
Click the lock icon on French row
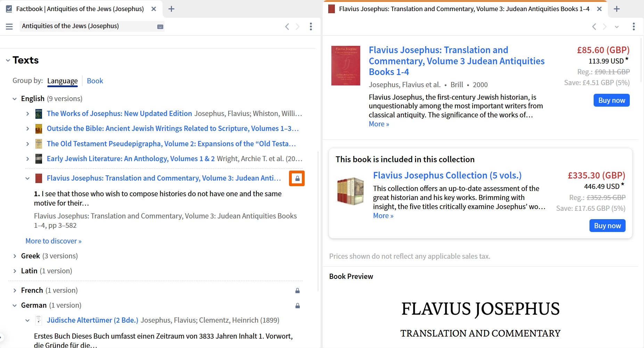point(297,291)
